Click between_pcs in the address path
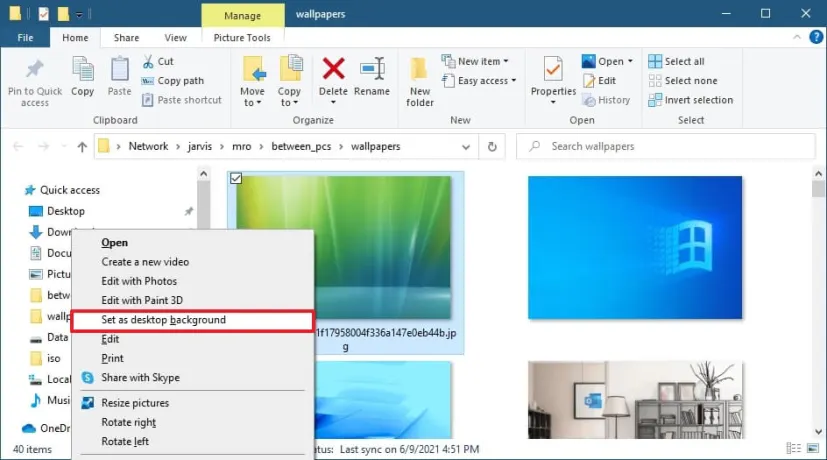 (301, 146)
